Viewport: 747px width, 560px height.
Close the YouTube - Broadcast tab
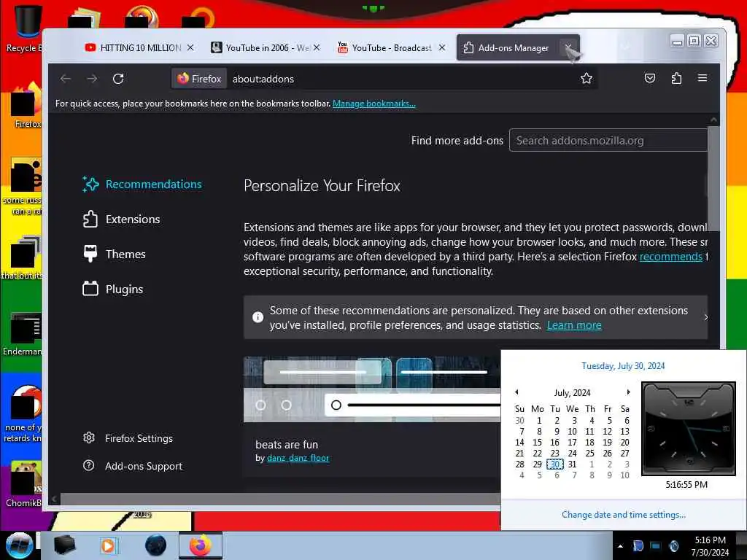tap(442, 47)
